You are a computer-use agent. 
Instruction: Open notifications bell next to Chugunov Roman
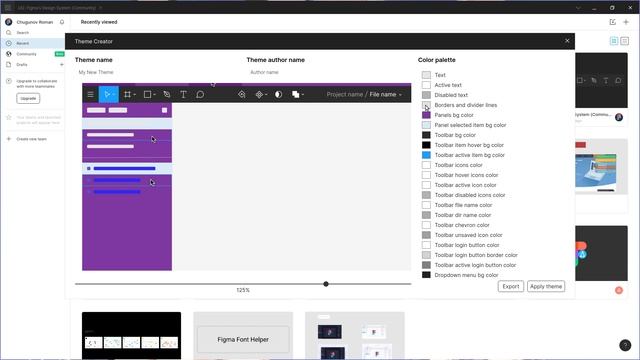(x=62, y=22)
